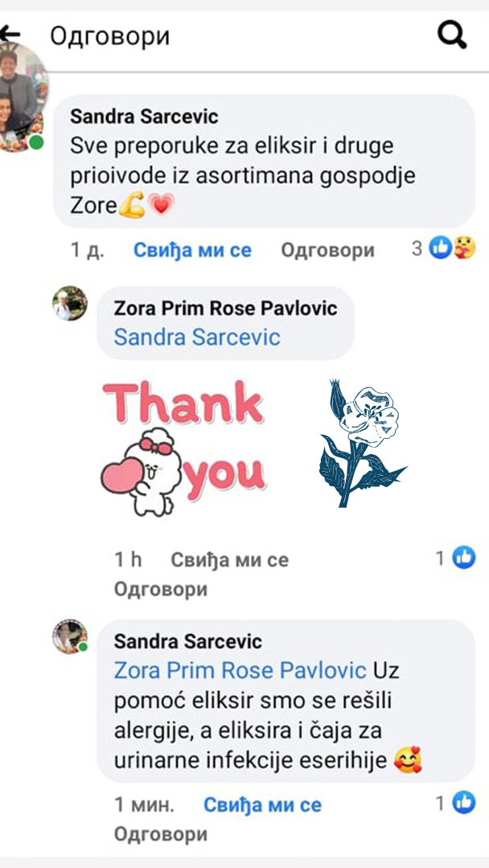Like Sandra's alergije reply
Viewport: 489px width, 868px height.
click(x=262, y=805)
